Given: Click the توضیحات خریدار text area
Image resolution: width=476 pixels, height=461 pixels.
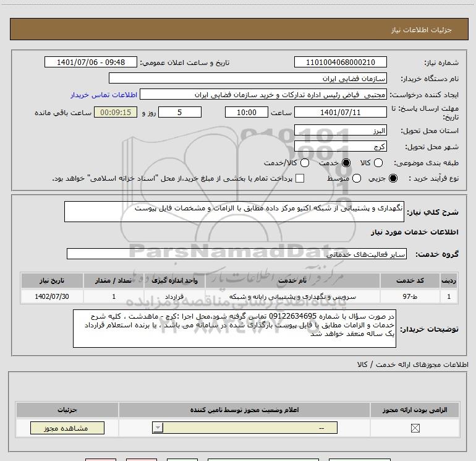Looking at the screenshot, I should pyautogui.click(x=234, y=329).
